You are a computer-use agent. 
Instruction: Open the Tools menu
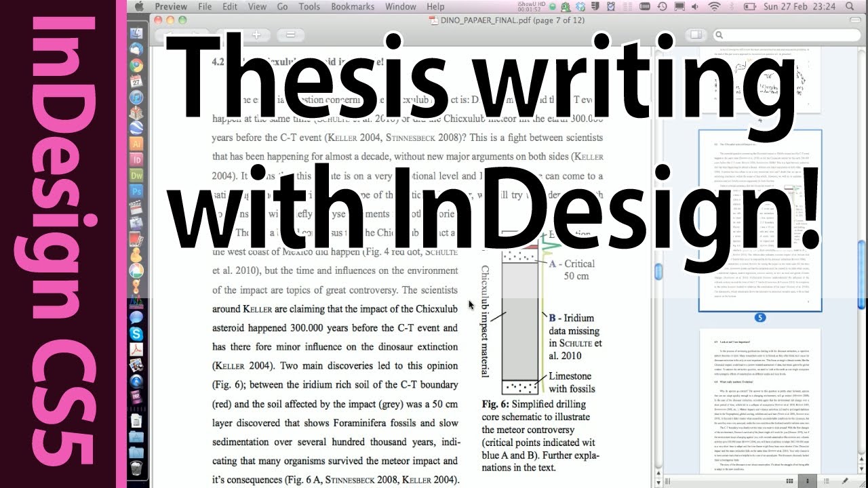[309, 7]
